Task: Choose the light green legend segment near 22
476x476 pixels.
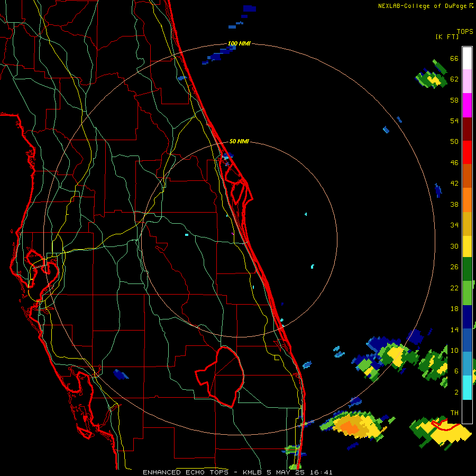Action: pyautogui.click(x=467, y=293)
